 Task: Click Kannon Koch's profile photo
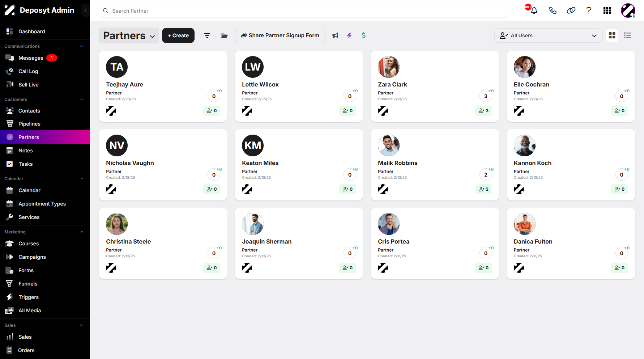pyautogui.click(x=525, y=145)
